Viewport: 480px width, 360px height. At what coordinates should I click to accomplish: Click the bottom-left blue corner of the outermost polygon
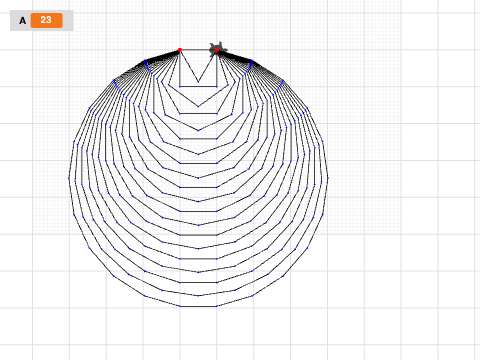click(180, 306)
